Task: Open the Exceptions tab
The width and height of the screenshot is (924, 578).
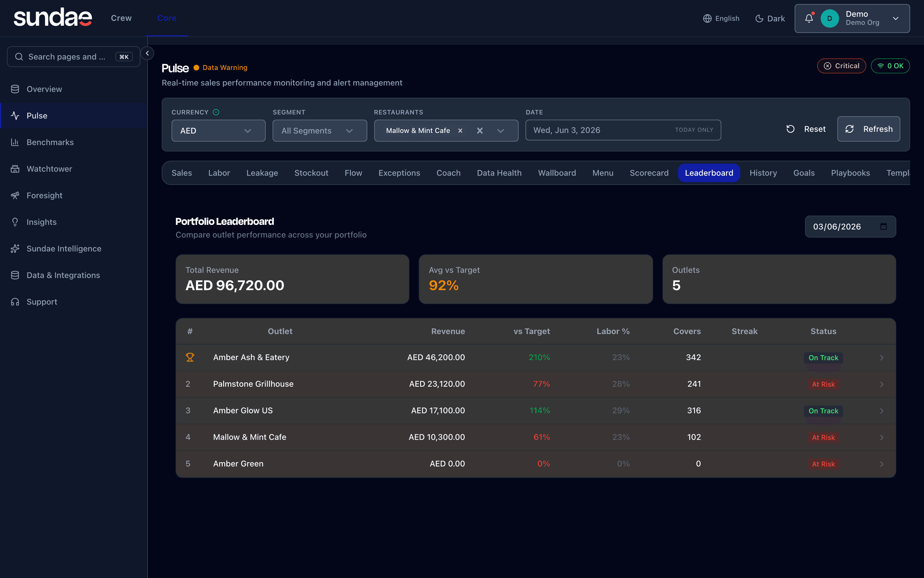Action: point(399,173)
